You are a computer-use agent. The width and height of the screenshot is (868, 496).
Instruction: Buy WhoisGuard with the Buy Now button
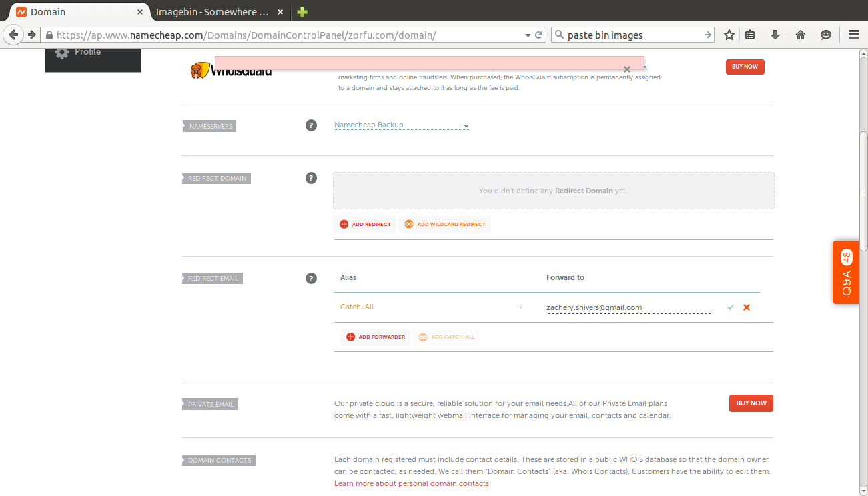pos(745,67)
